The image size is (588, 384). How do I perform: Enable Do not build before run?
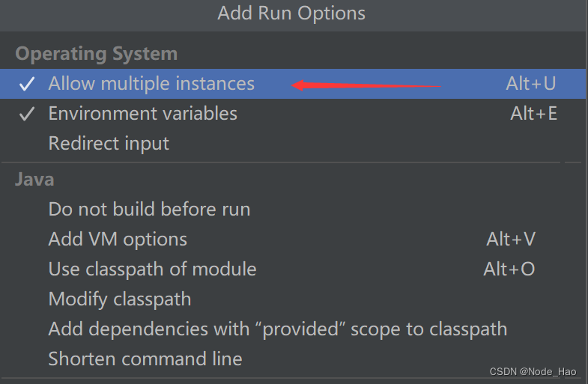click(149, 210)
